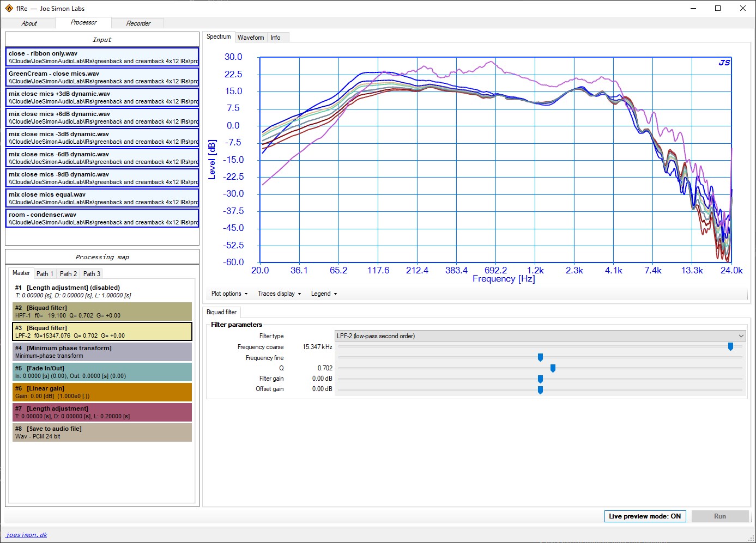The image size is (756, 543).
Task: Click the Q slider handle
Action: click(553, 368)
